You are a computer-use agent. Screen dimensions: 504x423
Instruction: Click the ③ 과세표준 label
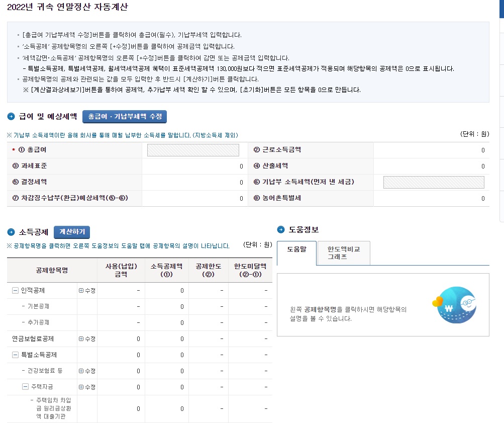click(x=30, y=165)
